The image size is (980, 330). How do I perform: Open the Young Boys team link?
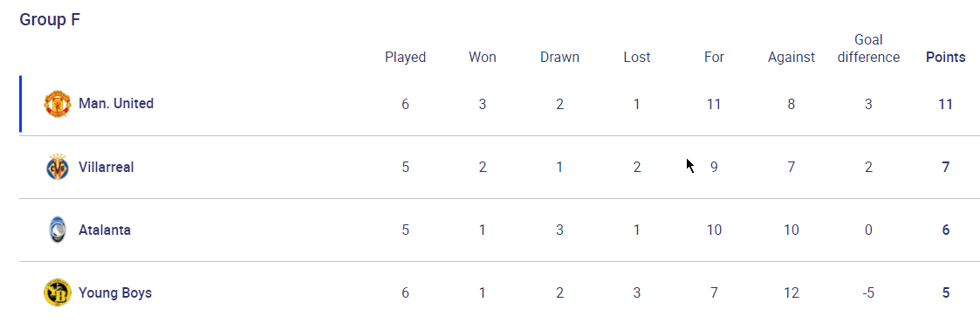(115, 292)
